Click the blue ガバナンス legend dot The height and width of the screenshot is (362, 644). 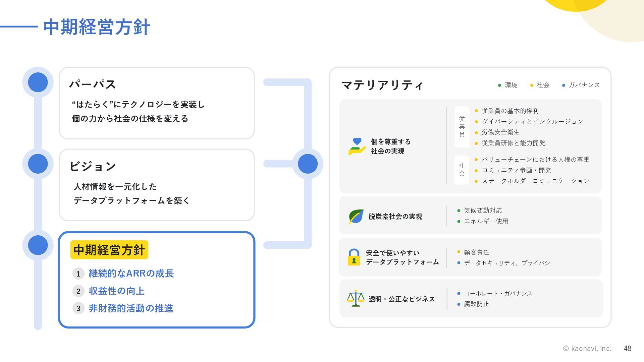pyautogui.click(x=563, y=85)
